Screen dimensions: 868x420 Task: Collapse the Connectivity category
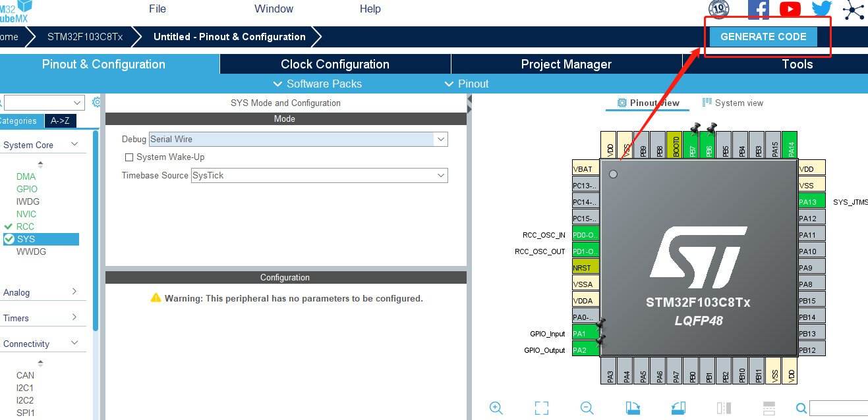click(x=74, y=343)
